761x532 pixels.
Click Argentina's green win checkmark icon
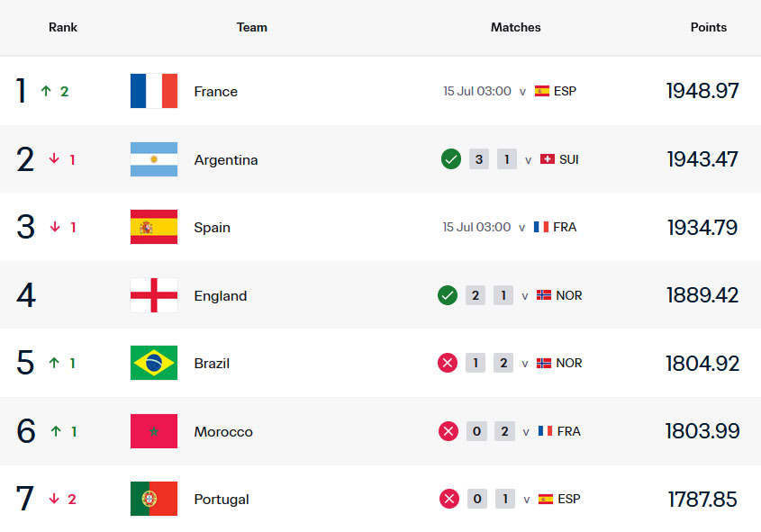(x=451, y=159)
